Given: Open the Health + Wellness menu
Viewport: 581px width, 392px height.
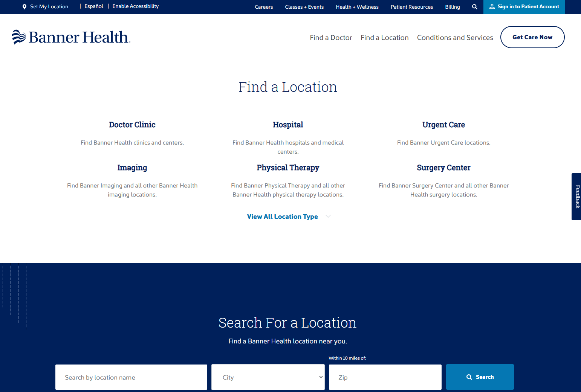Looking at the screenshot, I should [x=357, y=7].
